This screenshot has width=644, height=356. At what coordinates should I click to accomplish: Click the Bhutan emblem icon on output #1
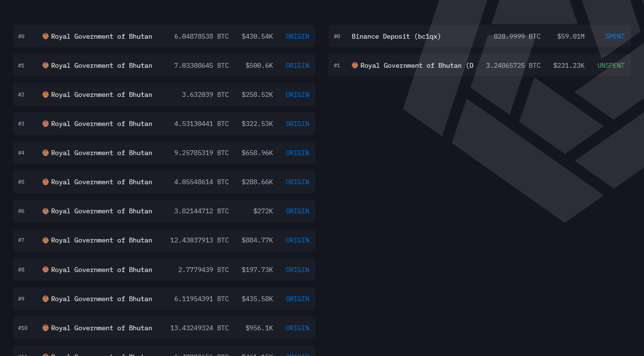355,65
